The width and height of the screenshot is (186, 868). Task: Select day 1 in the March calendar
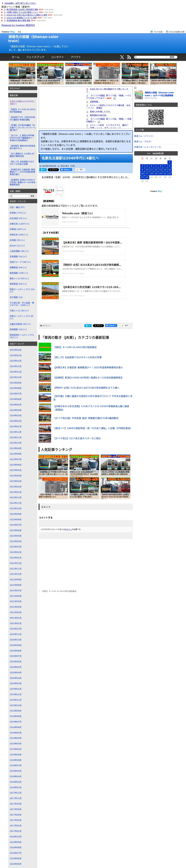169,162
